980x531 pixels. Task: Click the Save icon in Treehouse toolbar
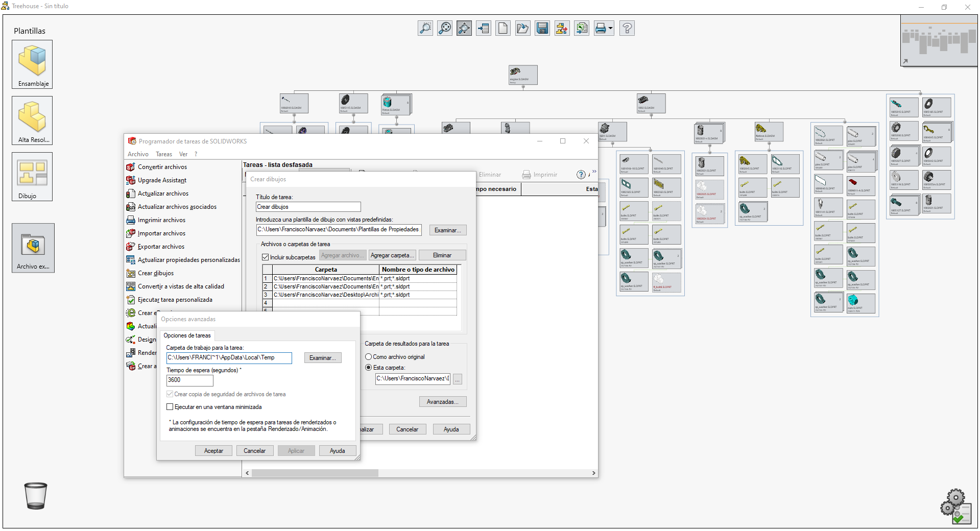(542, 28)
